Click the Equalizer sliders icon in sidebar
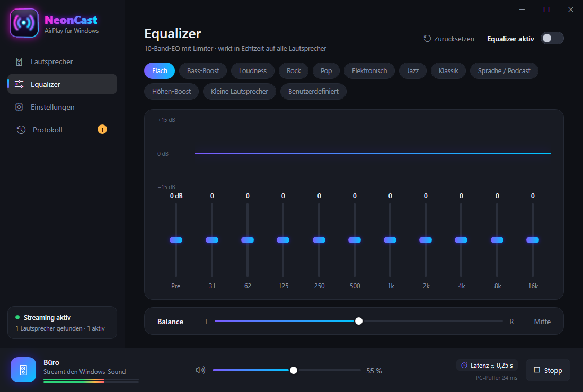Screen dimensions: 583x392 [19, 84]
